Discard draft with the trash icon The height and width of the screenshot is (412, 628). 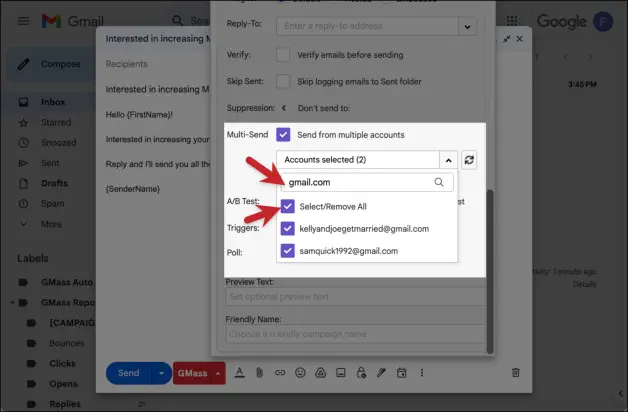point(515,373)
